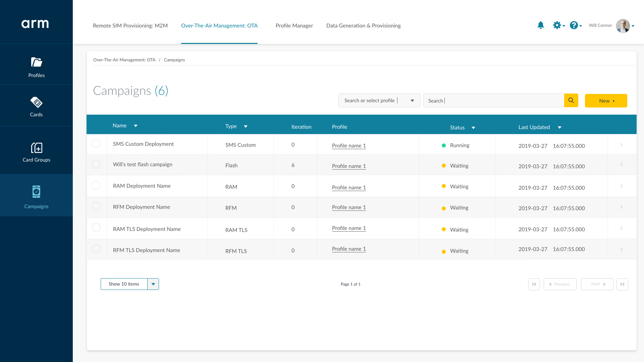The image size is (644, 362).
Task: Select RAM TLS Deployment Name radio
Action: click(96, 228)
